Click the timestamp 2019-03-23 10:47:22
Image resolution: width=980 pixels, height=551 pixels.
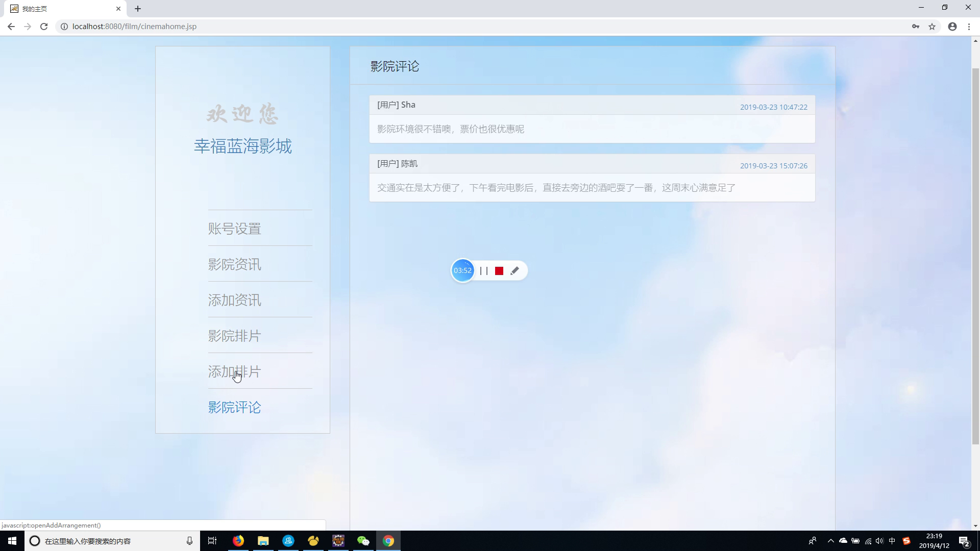point(774,107)
